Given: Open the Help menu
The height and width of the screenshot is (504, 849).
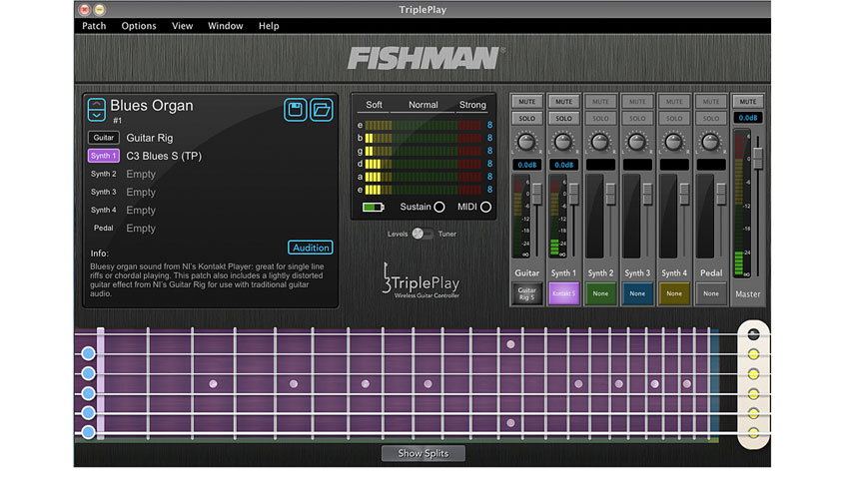Looking at the screenshot, I should coord(269,26).
